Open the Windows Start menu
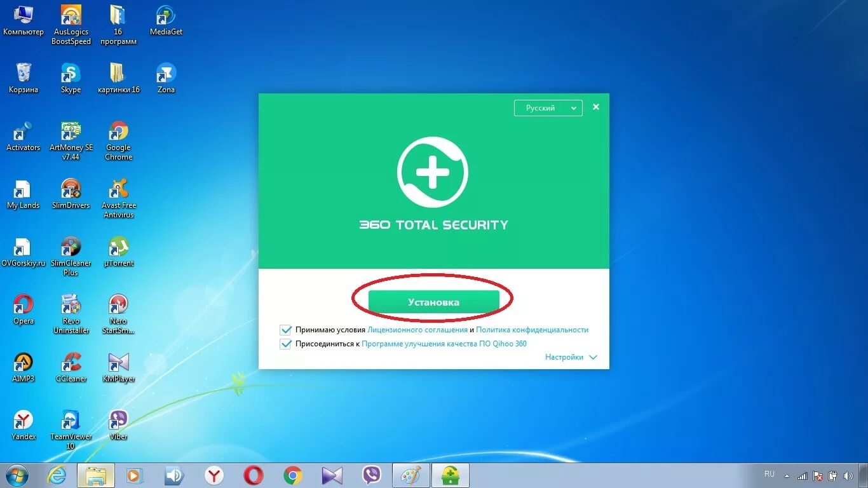Image resolution: width=868 pixels, height=488 pixels. (17, 475)
